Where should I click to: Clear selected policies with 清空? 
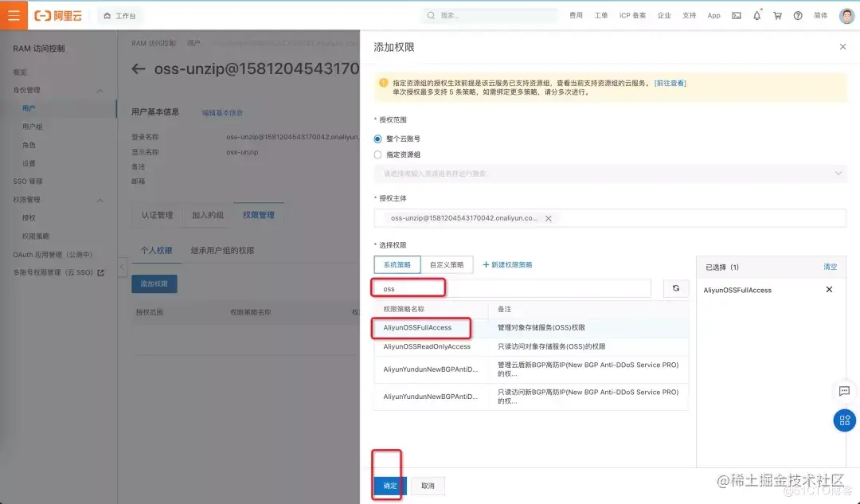coord(830,267)
